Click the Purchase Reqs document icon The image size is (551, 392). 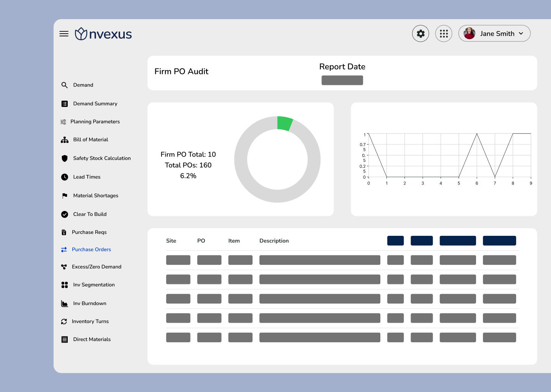(64, 232)
